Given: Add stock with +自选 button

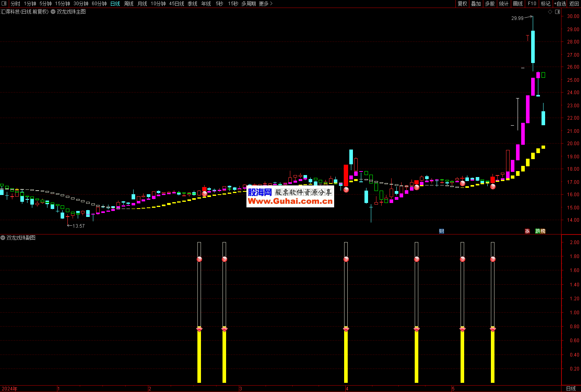Looking at the screenshot, I should pos(560,4).
